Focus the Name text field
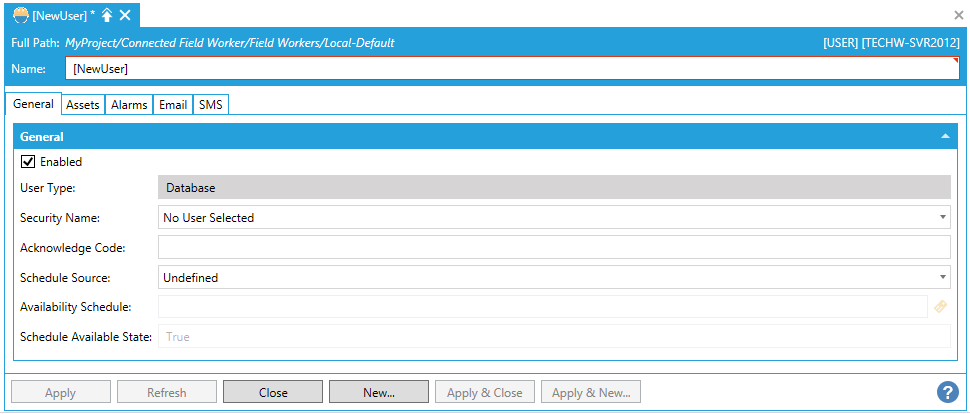The height and width of the screenshot is (414, 970). [x=512, y=69]
